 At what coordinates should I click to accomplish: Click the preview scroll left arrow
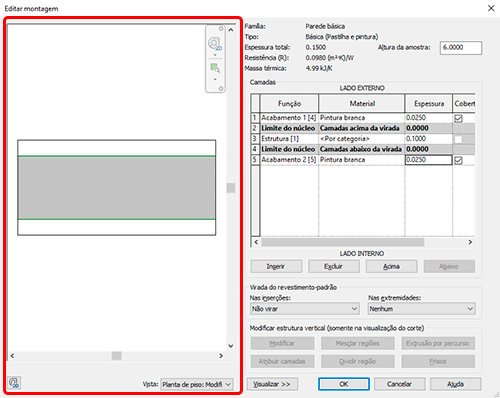(12, 356)
